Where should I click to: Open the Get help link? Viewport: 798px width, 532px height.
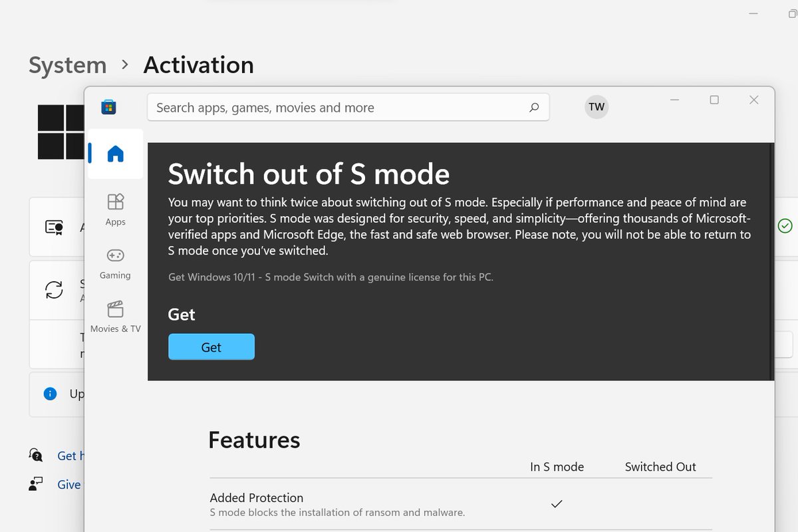click(70, 456)
